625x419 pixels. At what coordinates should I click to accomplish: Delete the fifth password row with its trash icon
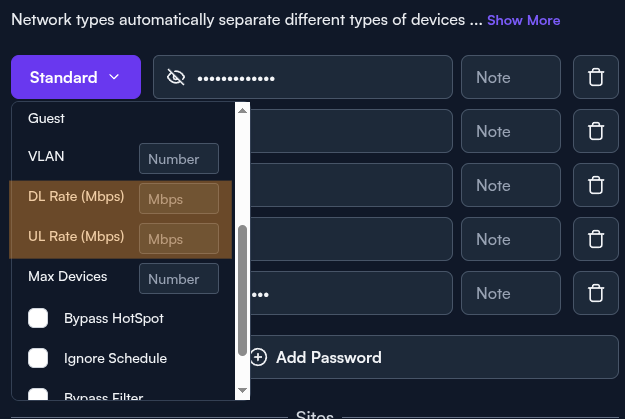tap(596, 293)
